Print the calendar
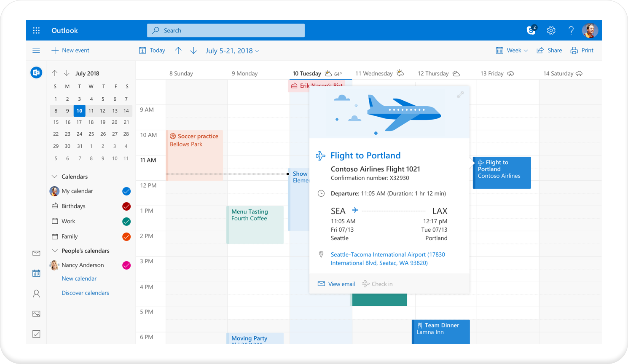This screenshot has height=364, width=628. (x=582, y=50)
